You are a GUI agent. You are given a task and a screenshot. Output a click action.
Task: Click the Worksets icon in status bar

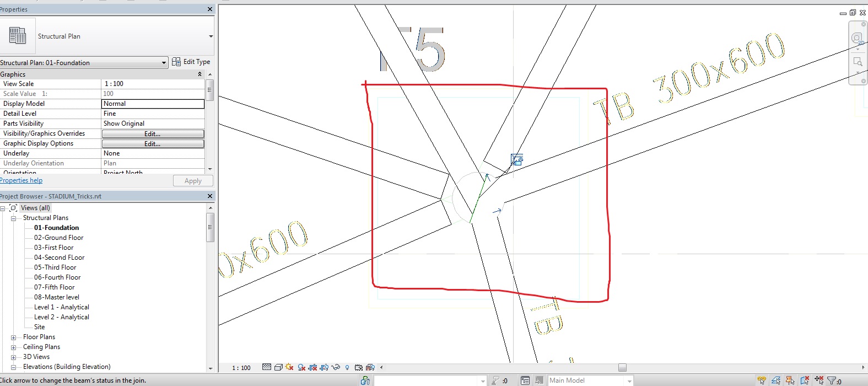(x=365, y=380)
